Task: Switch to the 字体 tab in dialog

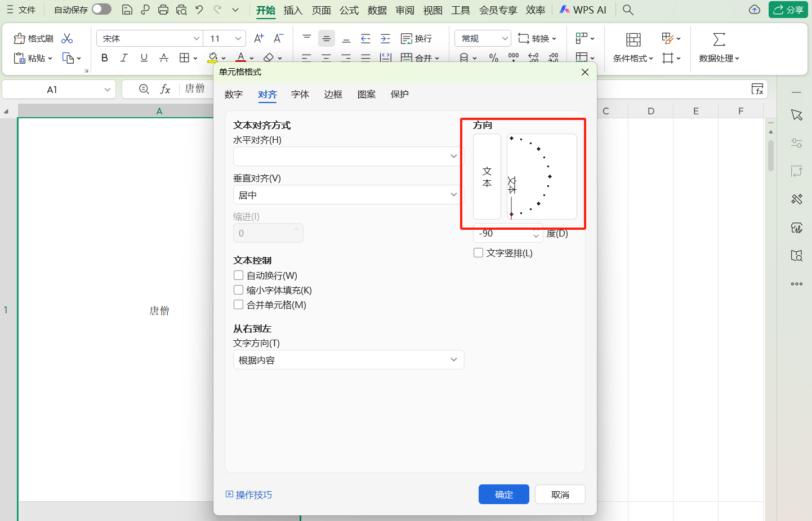Action: click(x=300, y=94)
